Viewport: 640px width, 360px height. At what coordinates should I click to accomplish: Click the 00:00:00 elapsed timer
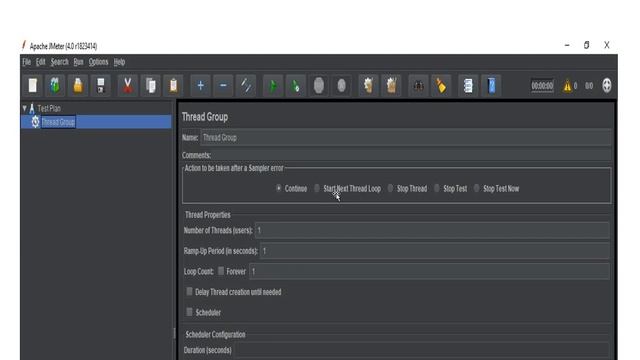(542, 86)
